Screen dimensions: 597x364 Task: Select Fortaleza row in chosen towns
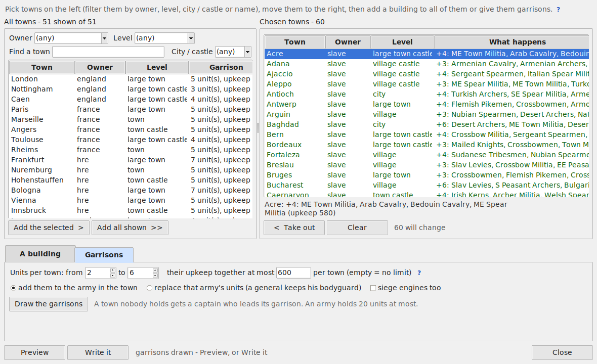[x=427, y=155]
